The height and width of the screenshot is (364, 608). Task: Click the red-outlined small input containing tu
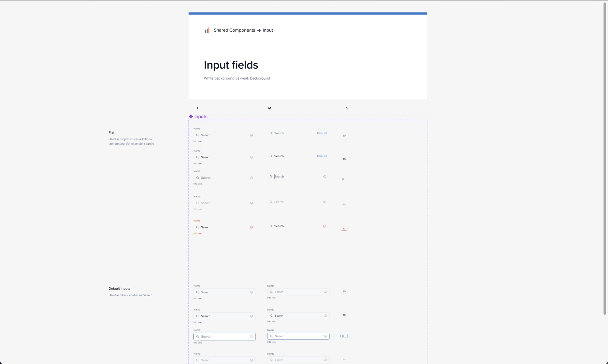coord(344,228)
